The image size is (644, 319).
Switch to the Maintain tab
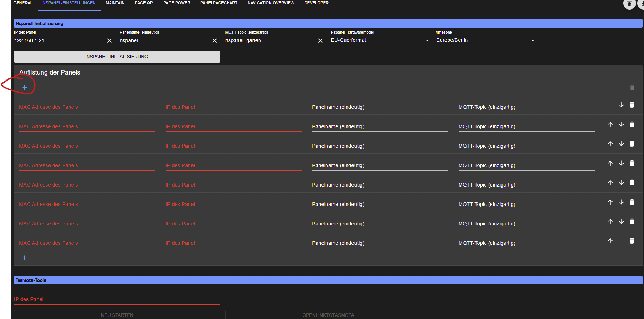[115, 3]
